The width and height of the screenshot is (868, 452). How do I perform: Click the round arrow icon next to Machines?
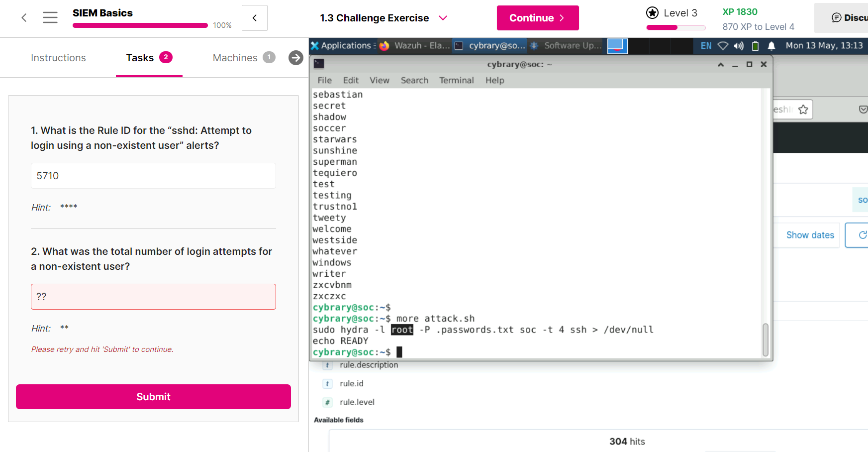click(295, 58)
